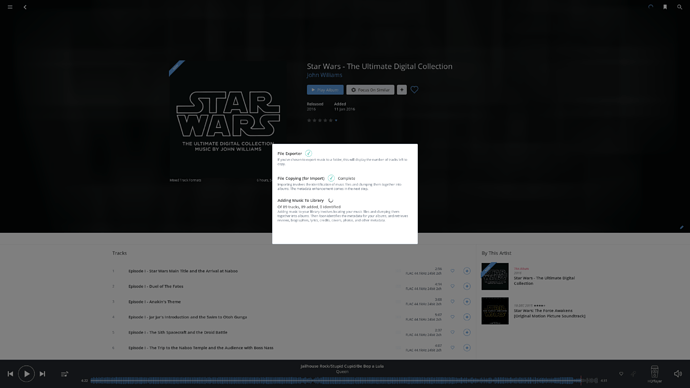Favorite The Sith Spacecraft track heart

pos(452,332)
